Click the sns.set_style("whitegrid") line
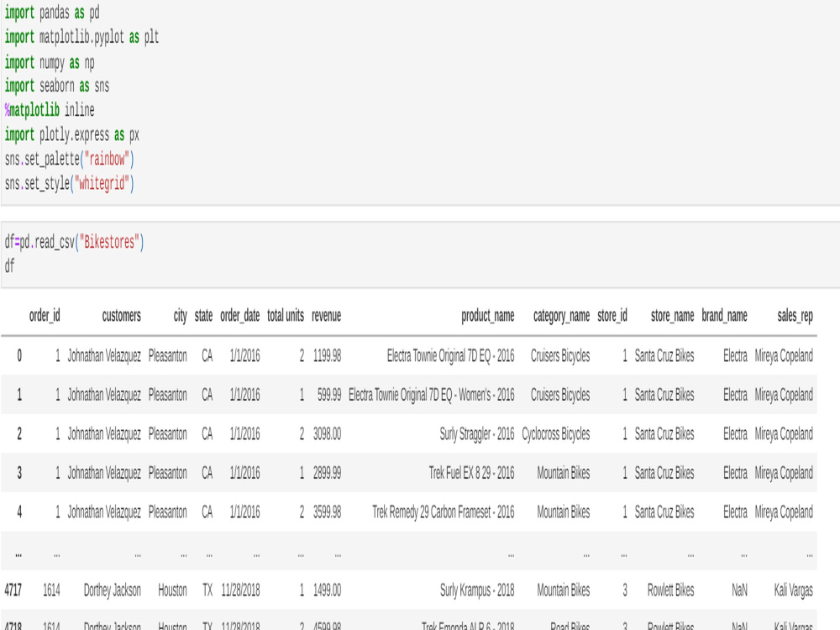The image size is (840, 630). coord(69,183)
